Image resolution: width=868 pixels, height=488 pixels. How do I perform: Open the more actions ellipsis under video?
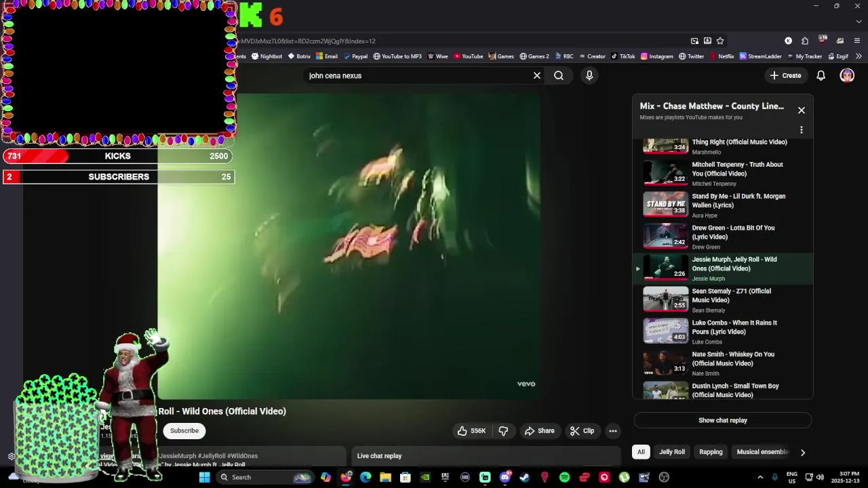coord(613,431)
